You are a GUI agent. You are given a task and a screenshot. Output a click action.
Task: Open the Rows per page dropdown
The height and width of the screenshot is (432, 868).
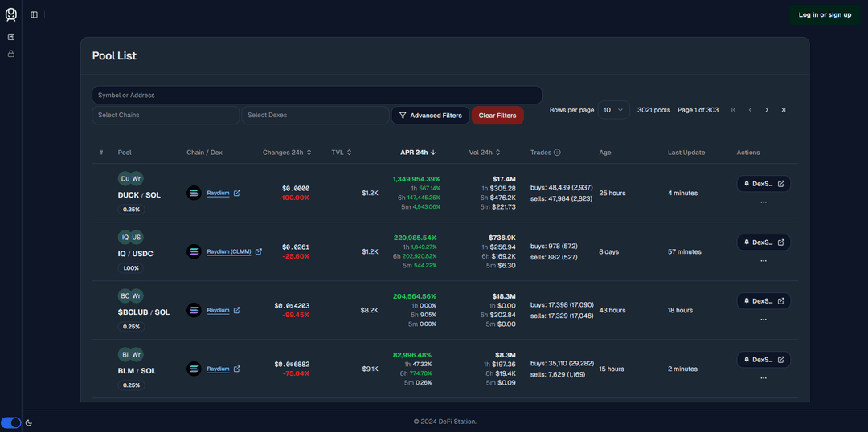(614, 110)
